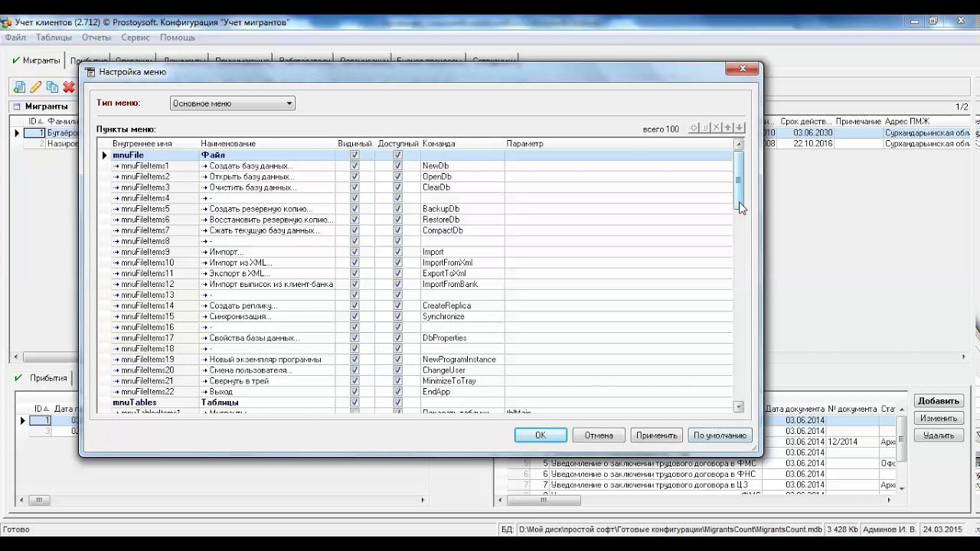The height and width of the screenshot is (551, 980).
Task: Click scroll-down arrow of menu items list
Action: pyautogui.click(x=739, y=407)
